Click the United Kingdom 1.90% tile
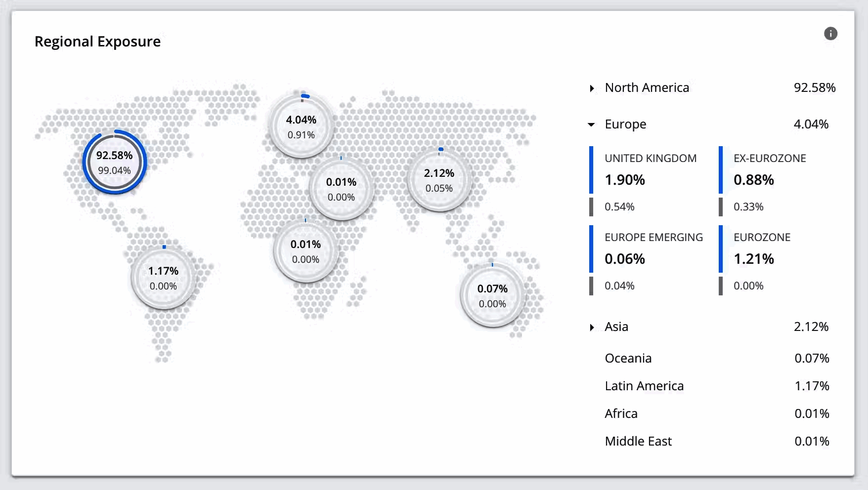The image size is (868, 490). tap(650, 170)
